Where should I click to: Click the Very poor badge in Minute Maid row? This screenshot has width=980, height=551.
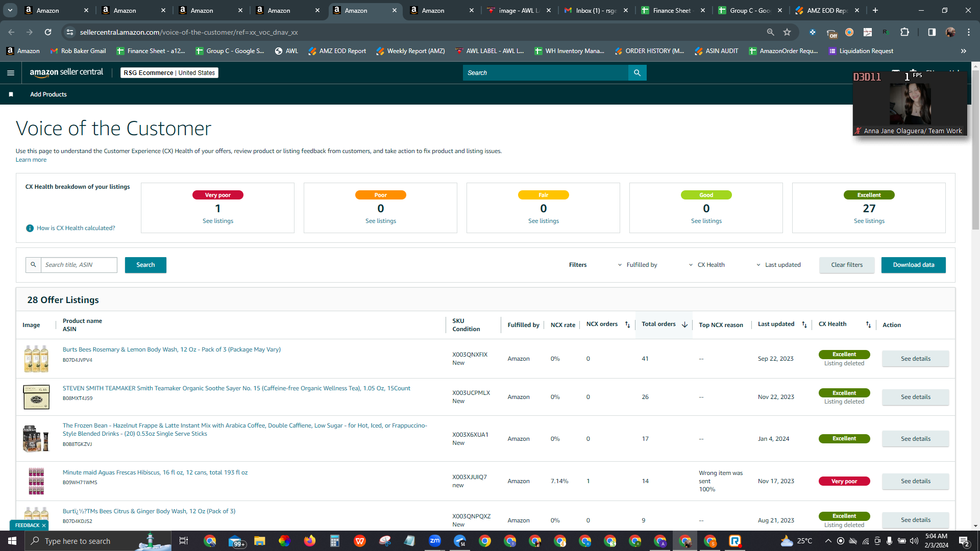tap(844, 481)
